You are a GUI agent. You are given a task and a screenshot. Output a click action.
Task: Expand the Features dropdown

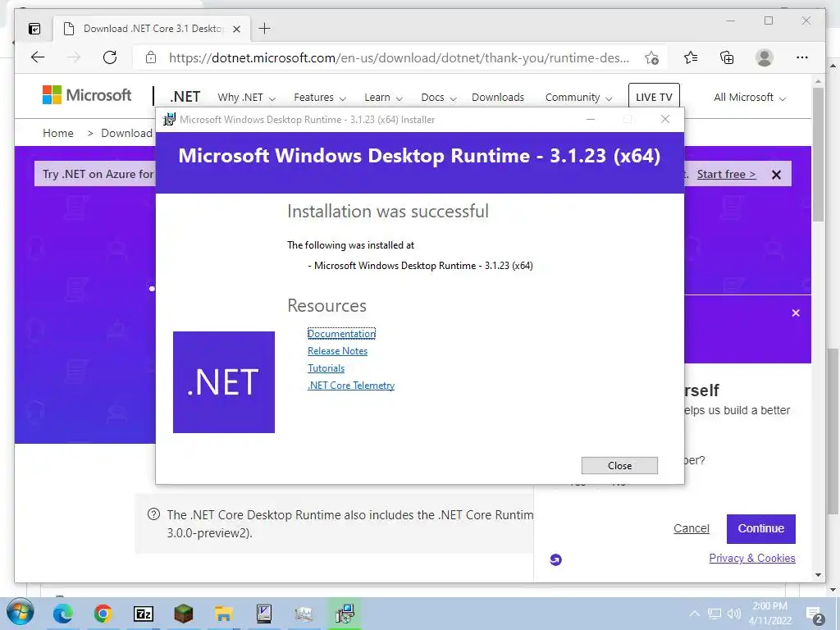coord(320,98)
